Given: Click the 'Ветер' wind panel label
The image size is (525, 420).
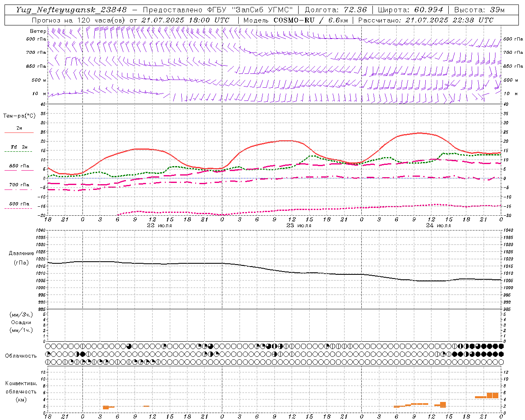Looking at the screenshot, I should (x=38, y=31).
